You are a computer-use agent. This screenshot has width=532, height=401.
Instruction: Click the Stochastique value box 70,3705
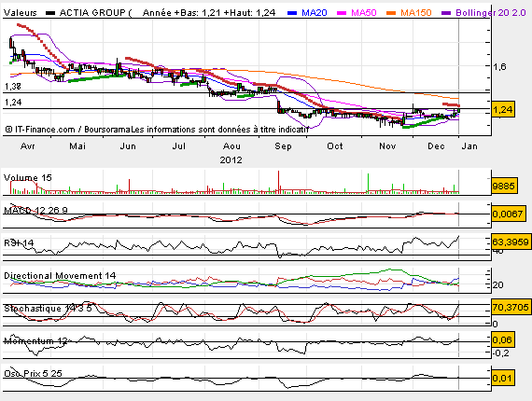coord(511,308)
